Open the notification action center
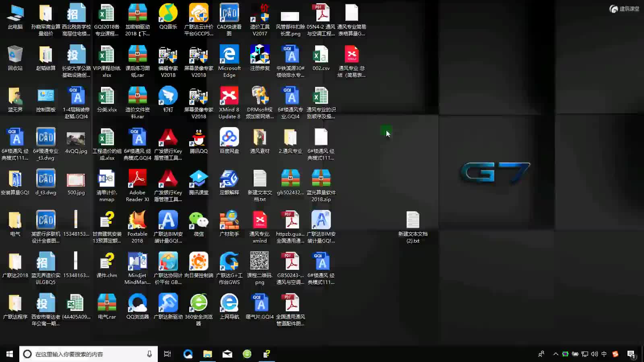 pos(631,354)
